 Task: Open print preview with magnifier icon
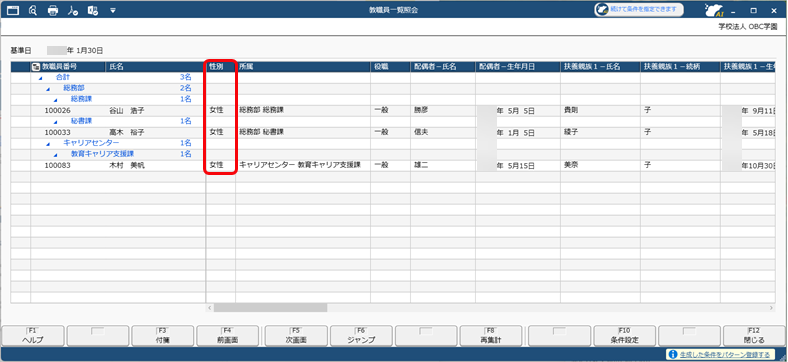click(x=33, y=10)
